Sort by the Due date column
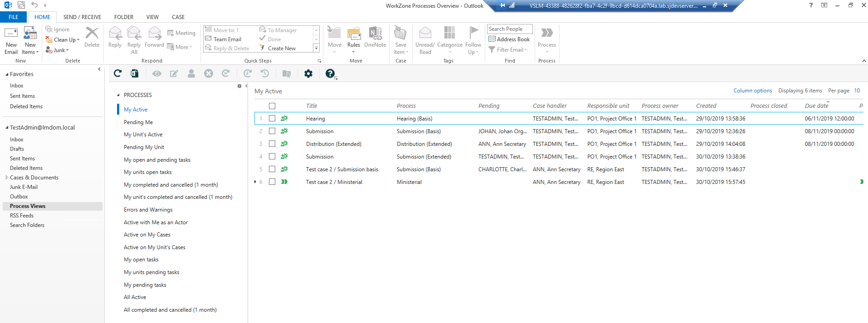The width and height of the screenshot is (868, 323). pos(817,106)
